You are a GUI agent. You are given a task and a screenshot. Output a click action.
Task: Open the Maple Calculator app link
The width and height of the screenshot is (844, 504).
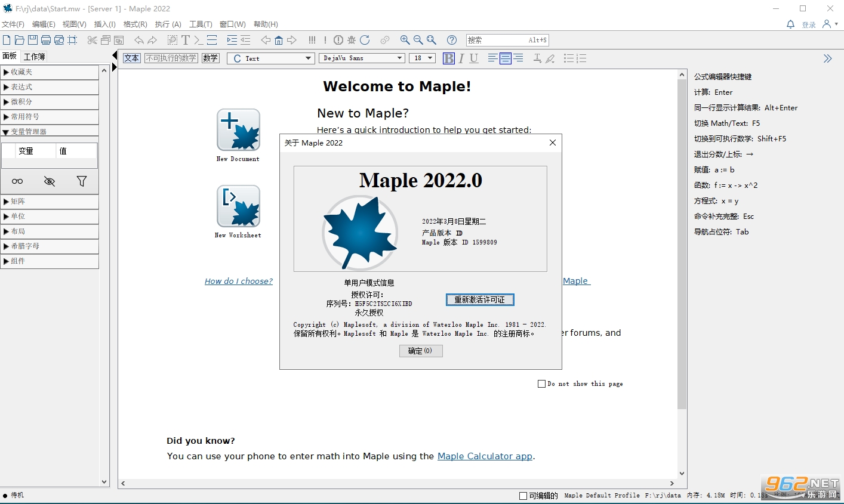coord(485,456)
